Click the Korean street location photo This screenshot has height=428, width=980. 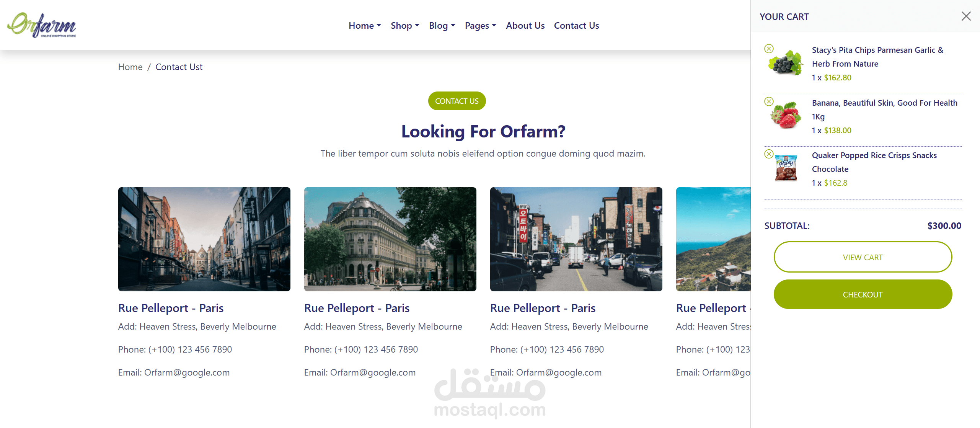coord(576,239)
